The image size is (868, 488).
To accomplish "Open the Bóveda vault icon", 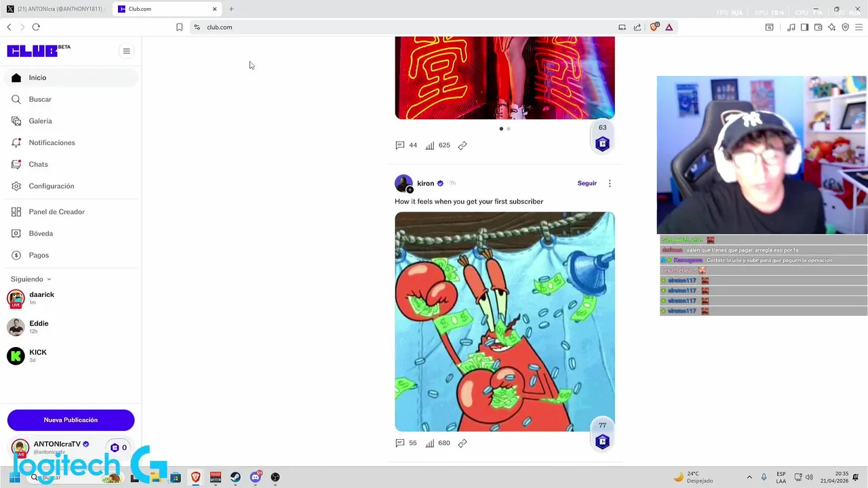I will click(x=16, y=234).
